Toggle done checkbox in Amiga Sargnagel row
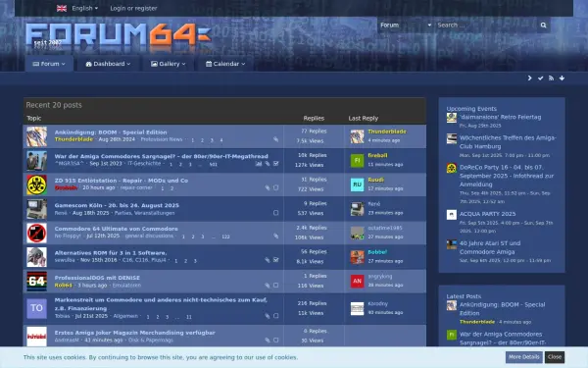Screen dimensions: 588x368 coord(276,164)
